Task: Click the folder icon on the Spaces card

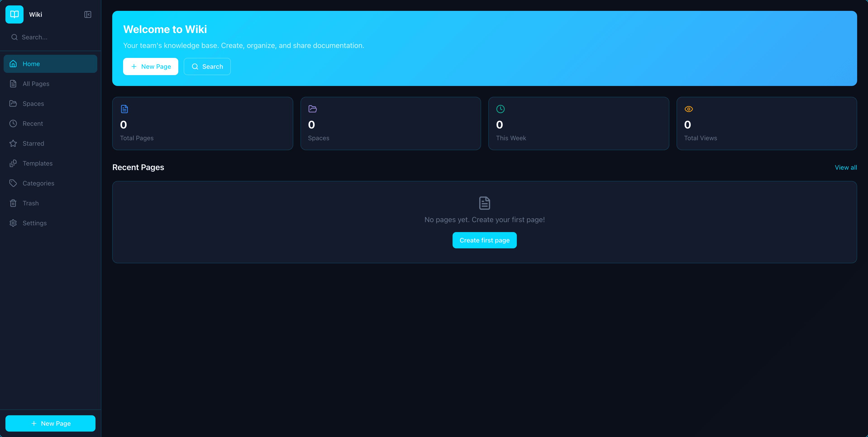Action: coord(312,109)
